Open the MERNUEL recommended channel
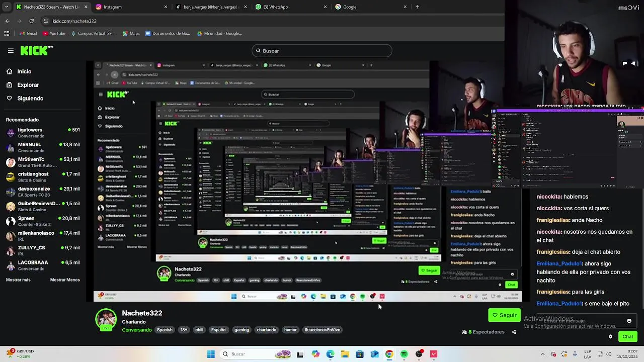The width and height of the screenshot is (644, 362). (x=43, y=147)
